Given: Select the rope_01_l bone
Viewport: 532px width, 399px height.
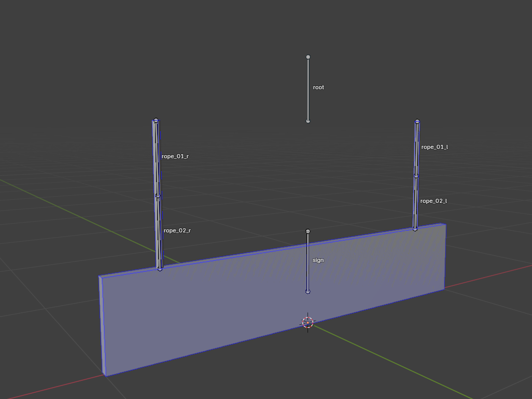Looking at the screenshot, I should pyautogui.click(x=416, y=149).
